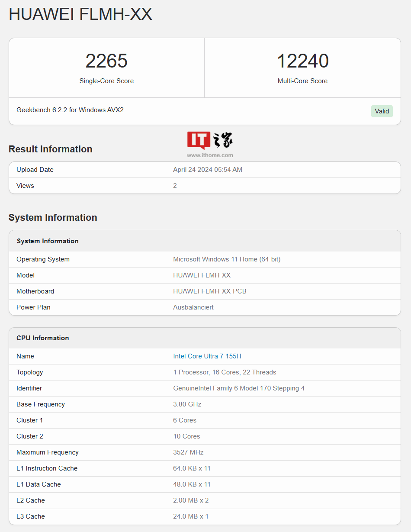Click the Base Frequency value 3.80 GHz

(187, 404)
